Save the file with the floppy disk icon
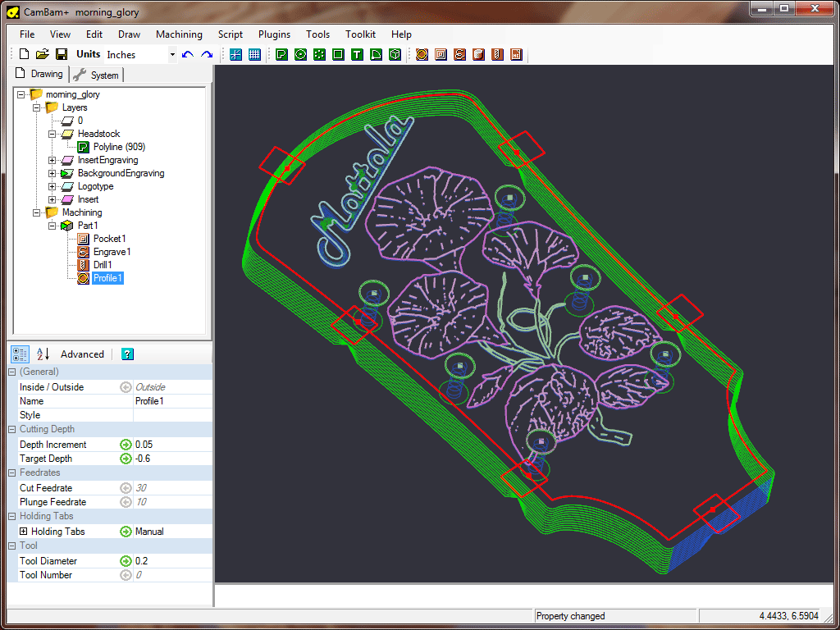Screen dimensions: 840x630 61,55
